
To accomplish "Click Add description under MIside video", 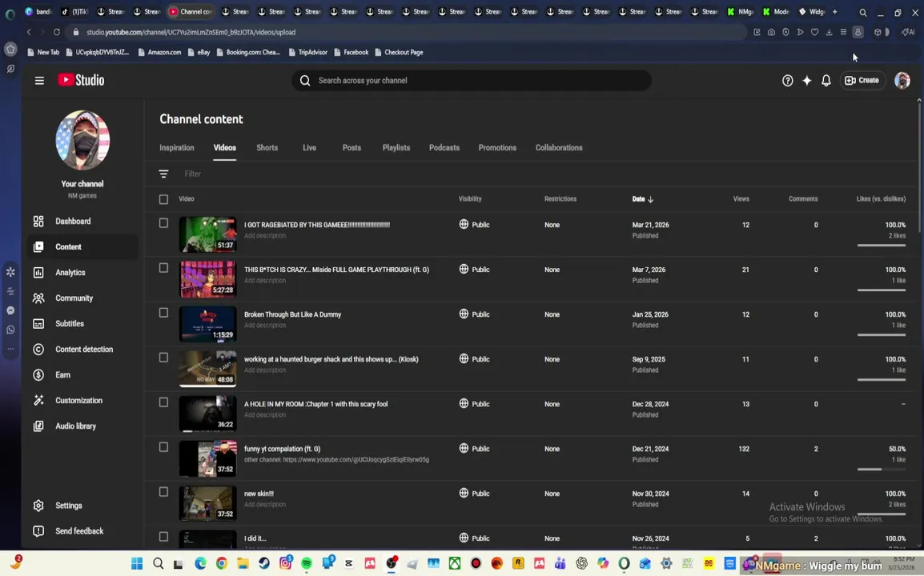I will [x=264, y=280].
